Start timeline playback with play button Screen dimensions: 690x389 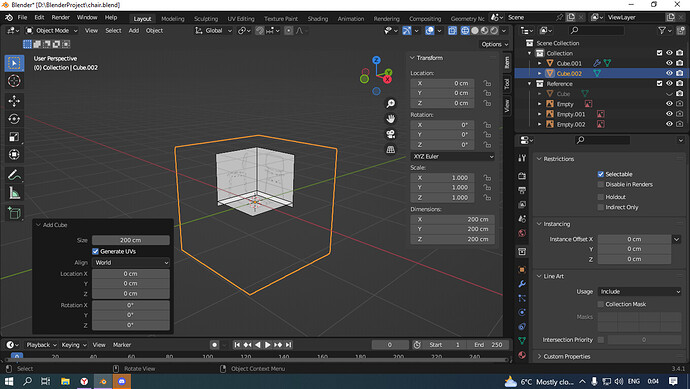[268, 345]
